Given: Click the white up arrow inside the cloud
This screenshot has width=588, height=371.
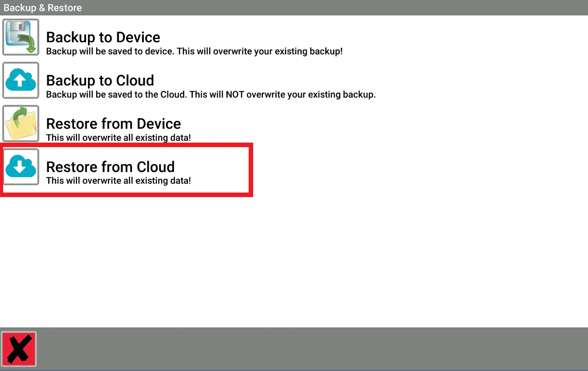Looking at the screenshot, I should pos(20,81).
